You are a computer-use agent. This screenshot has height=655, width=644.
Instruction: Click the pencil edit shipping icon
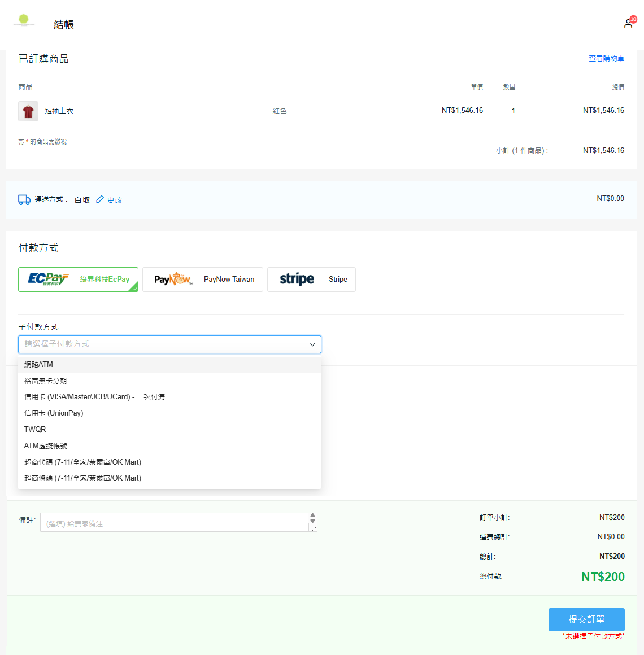tap(100, 199)
